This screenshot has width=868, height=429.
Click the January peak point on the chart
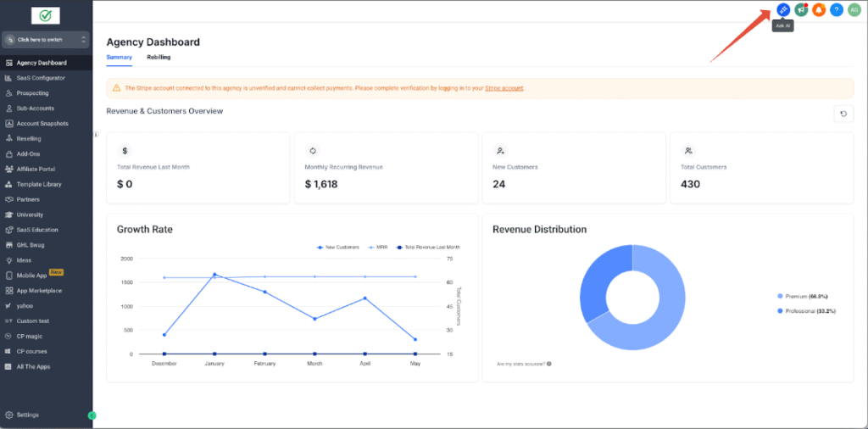[x=214, y=274]
